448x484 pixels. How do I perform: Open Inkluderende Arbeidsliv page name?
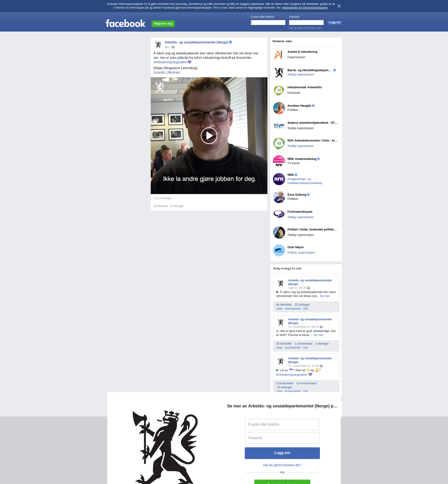coord(304,87)
